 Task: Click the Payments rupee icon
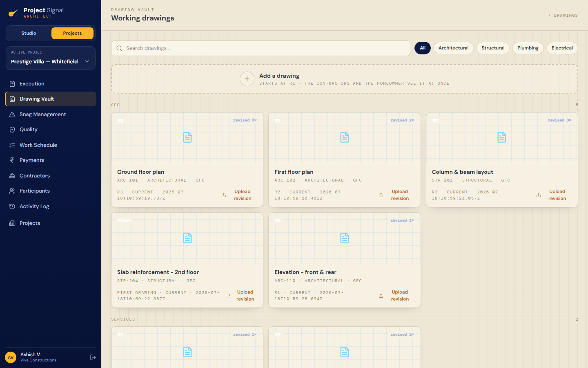(12, 160)
